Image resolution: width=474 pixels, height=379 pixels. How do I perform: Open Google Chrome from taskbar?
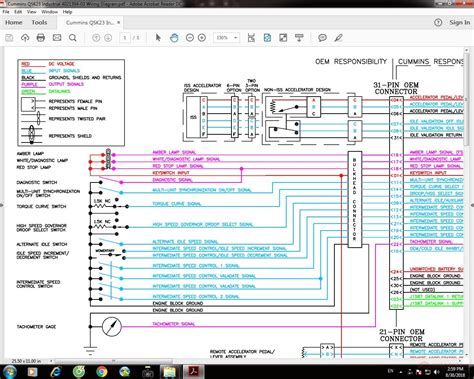102,372
